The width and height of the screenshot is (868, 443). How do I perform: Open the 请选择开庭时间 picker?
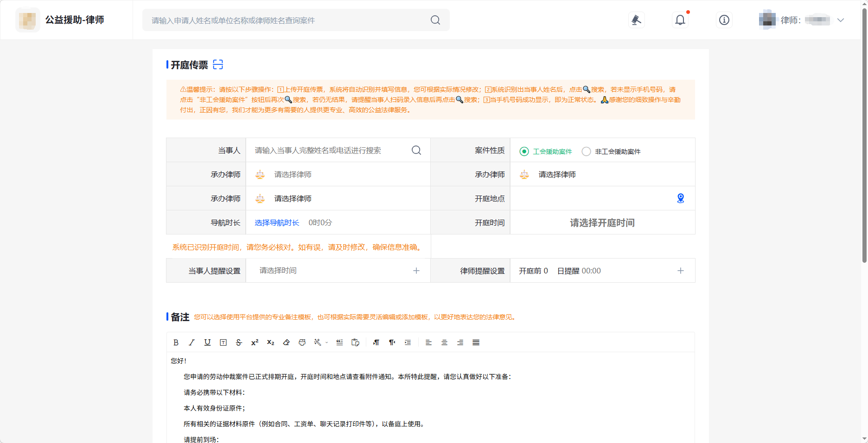602,223
